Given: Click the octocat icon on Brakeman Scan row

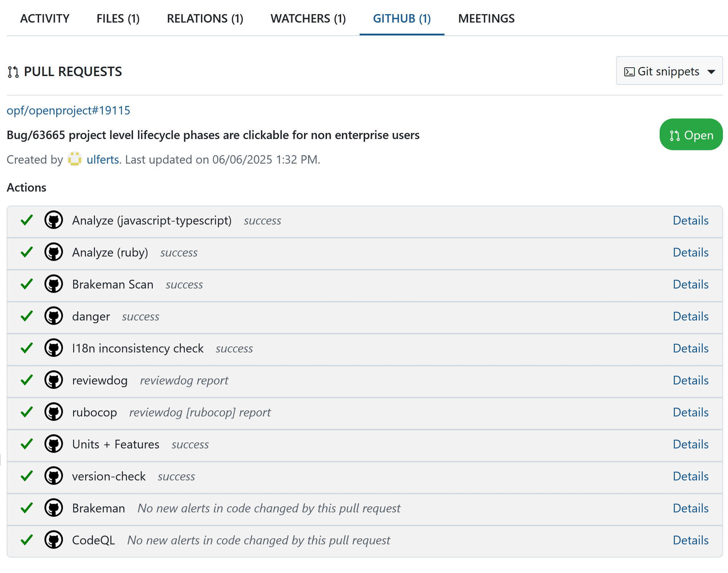Looking at the screenshot, I should 54,284.
